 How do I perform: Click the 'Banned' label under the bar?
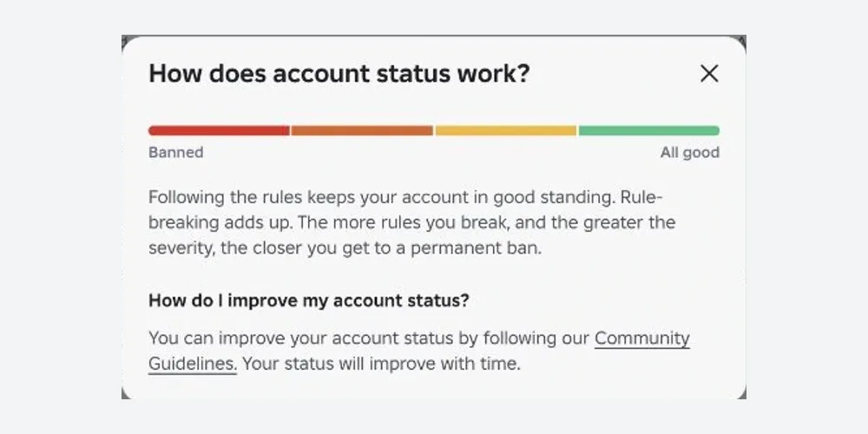pyautogui.click(x=176, y=152)
